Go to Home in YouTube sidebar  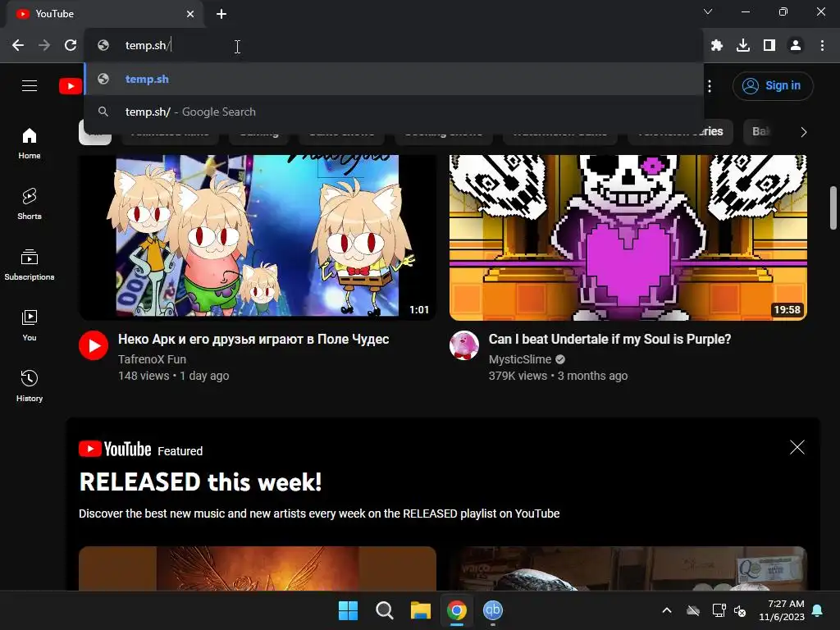click(30, 144)
